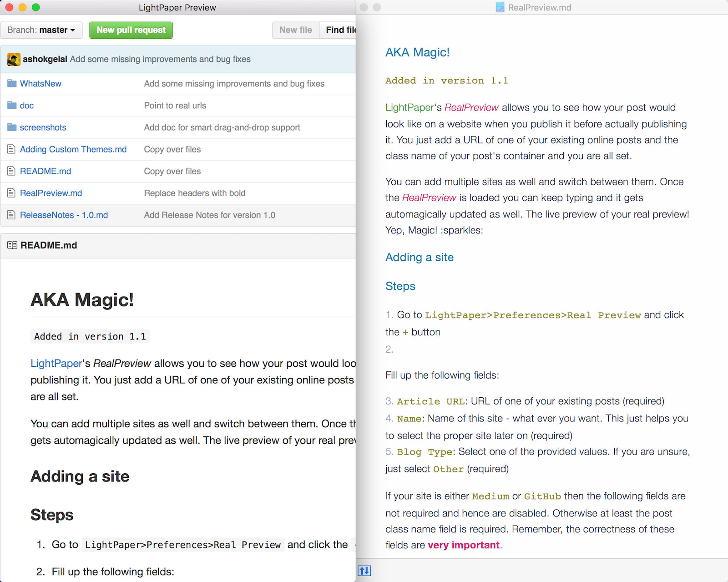Click the book icon beside README.md header
The height and width of the screenshot is (582, 728).
coord(12,245)
